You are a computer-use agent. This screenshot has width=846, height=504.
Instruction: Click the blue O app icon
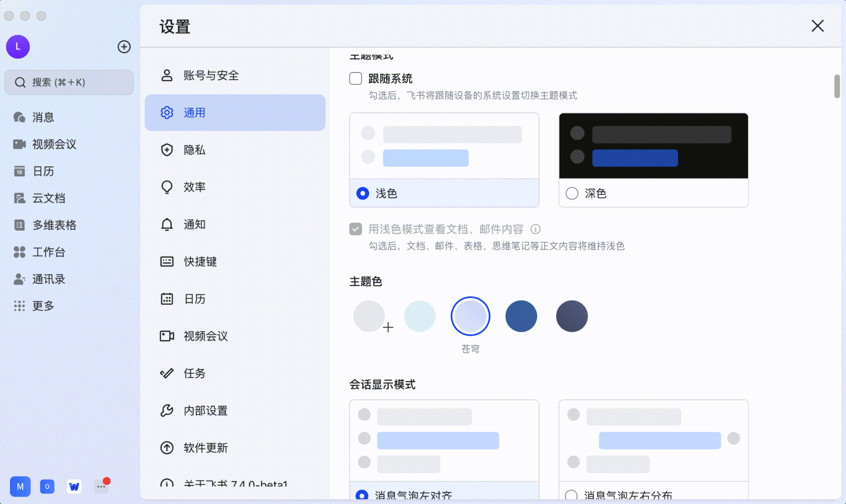[47, 486]
